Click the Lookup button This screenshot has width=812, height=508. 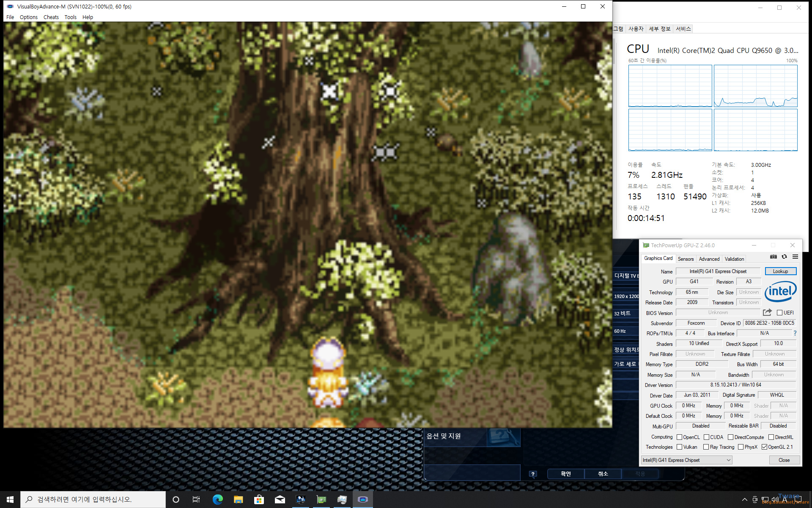780,271
